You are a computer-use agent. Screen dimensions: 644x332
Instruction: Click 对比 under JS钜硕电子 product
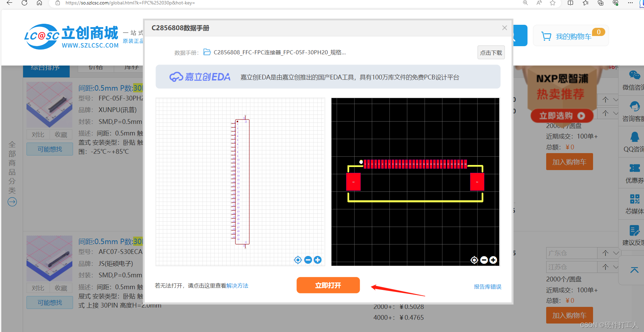pyautogui.click(x=38, y=288)
